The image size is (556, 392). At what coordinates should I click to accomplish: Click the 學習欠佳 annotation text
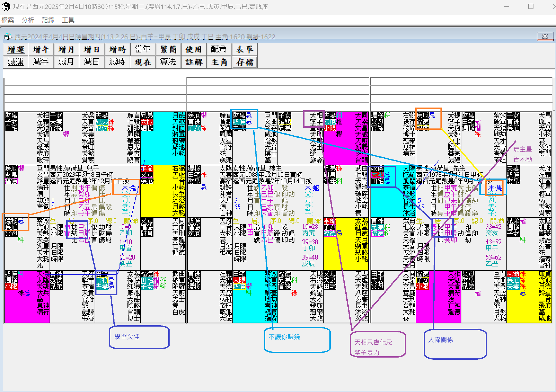pos(127,337)
